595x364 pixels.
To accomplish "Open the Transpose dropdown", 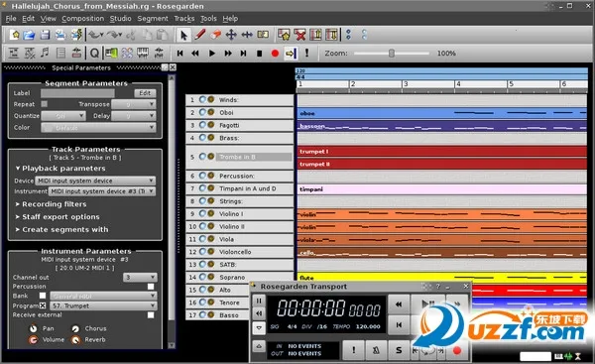I will (x=134, y=104).
